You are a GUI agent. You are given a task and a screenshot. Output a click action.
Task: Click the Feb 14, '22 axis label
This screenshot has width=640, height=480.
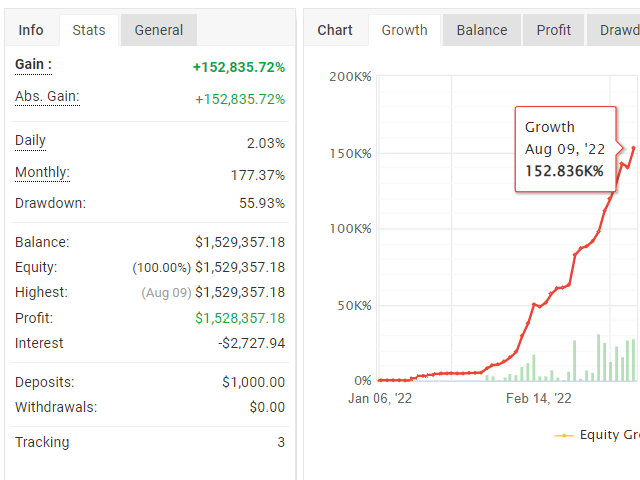[x=539, y=399]
